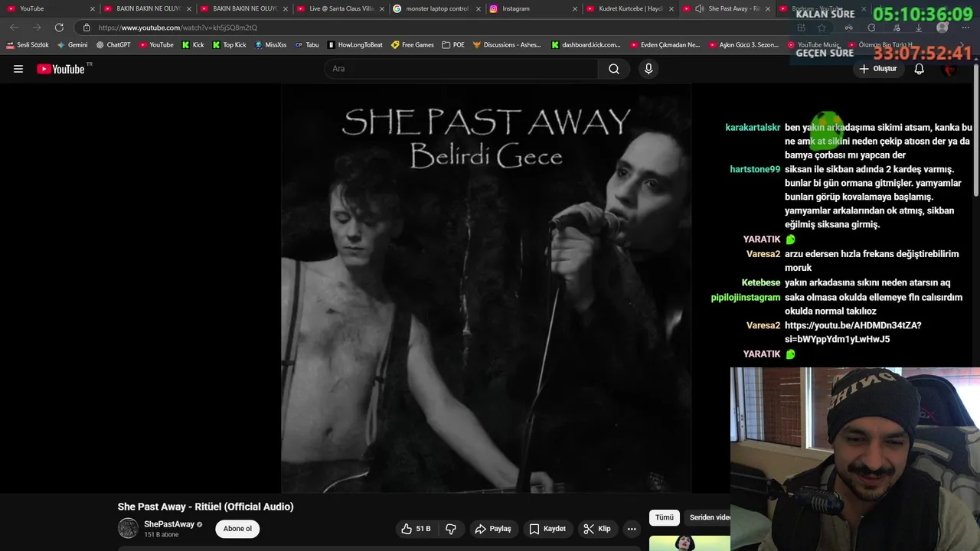Subscribe with the Abone ol button
The width and height of the screenshot is (980, 551).
click(237, 529)
